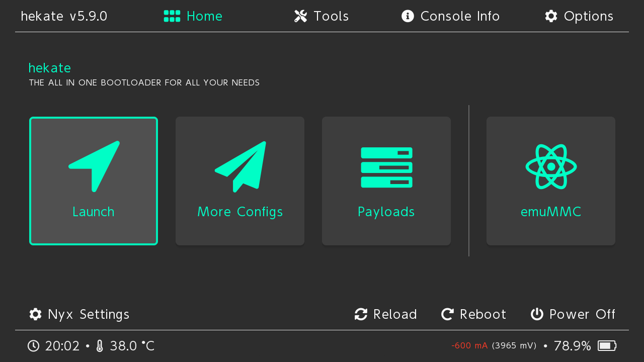This screenshot has width=644, height=362.
Task: Go to the Options tab
Action: point(579,16)
